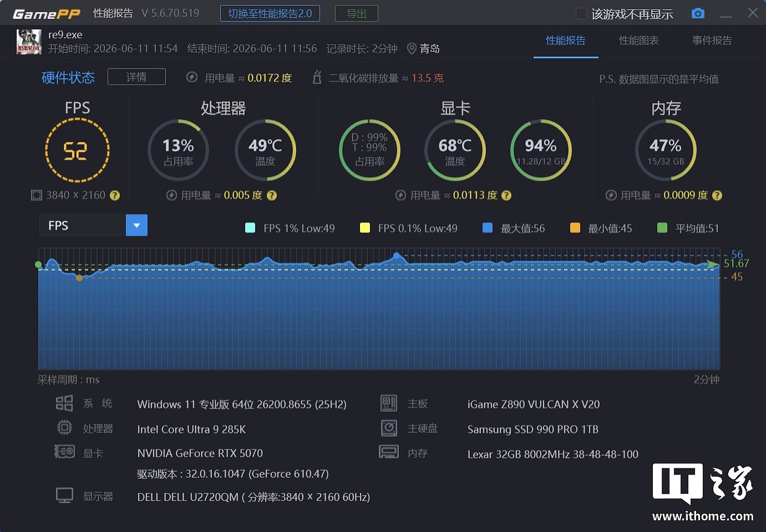Toggle the FPS 0.1% Low yellow legend swatch
This screenshot has height=532, width=766.
tap(365, 228)
